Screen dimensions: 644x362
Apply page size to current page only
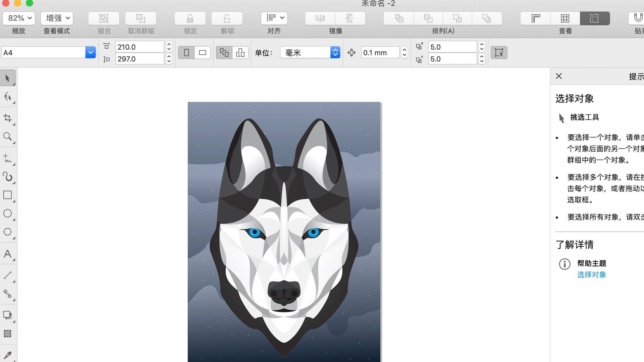(240, 53)
